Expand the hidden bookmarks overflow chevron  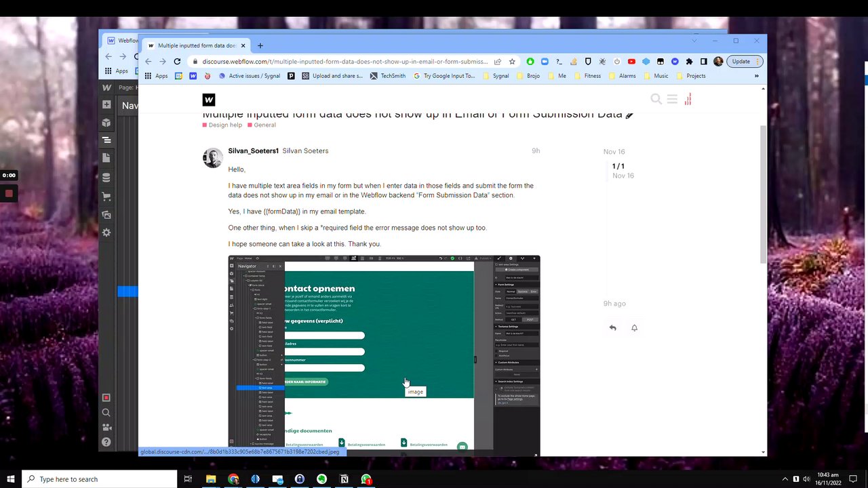pyautogui.click(x=757, y=76)
